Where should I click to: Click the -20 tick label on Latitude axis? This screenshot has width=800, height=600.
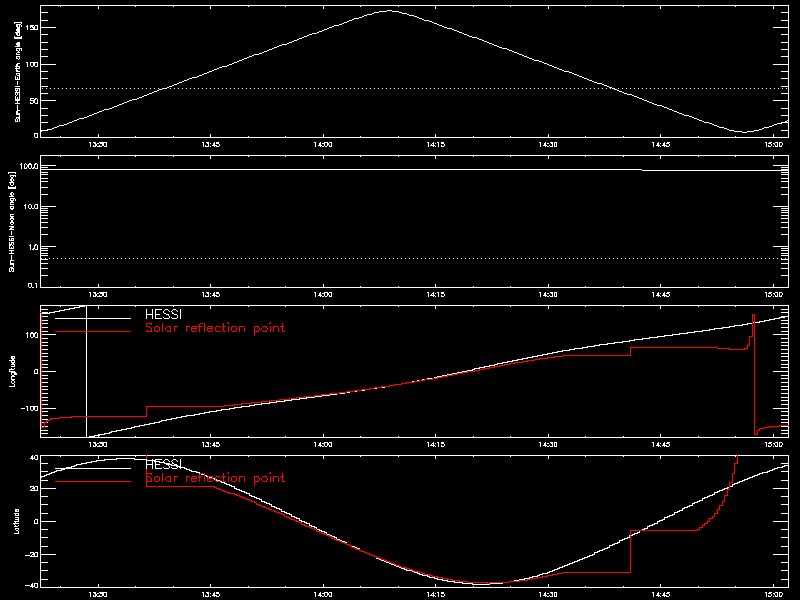tap(32, 554)
